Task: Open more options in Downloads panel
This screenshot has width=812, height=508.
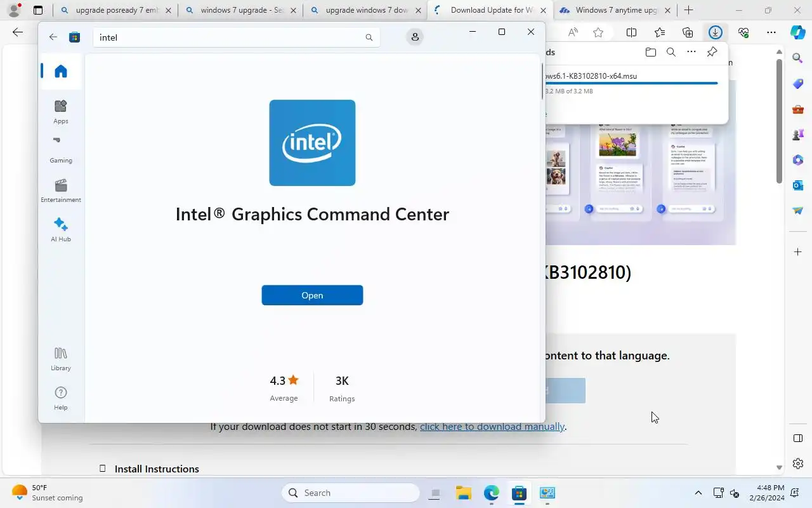Action: click(691, 52)
